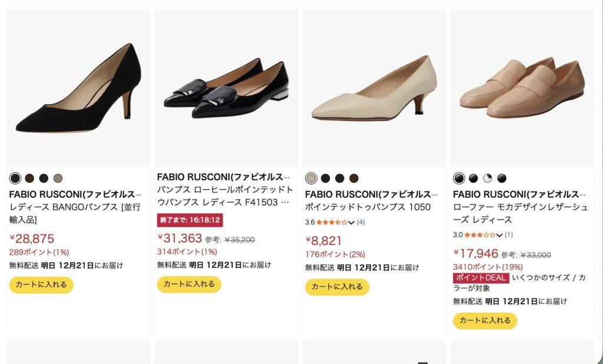The width and height of the screenshot is (603, 364).
Task: Select the beige swatch for pumps 1050
Action: tap(311, 178)
